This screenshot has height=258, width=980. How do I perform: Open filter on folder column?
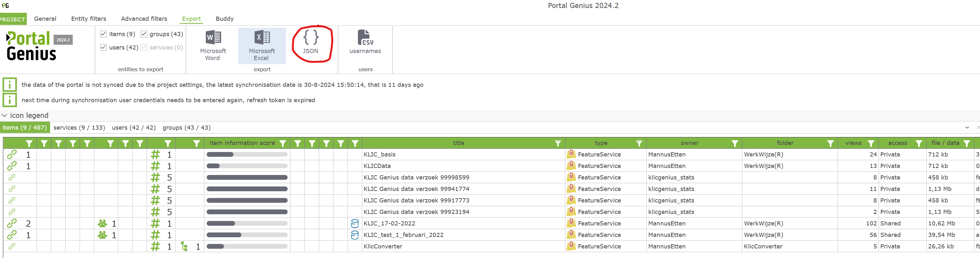(x=830, y=143)
